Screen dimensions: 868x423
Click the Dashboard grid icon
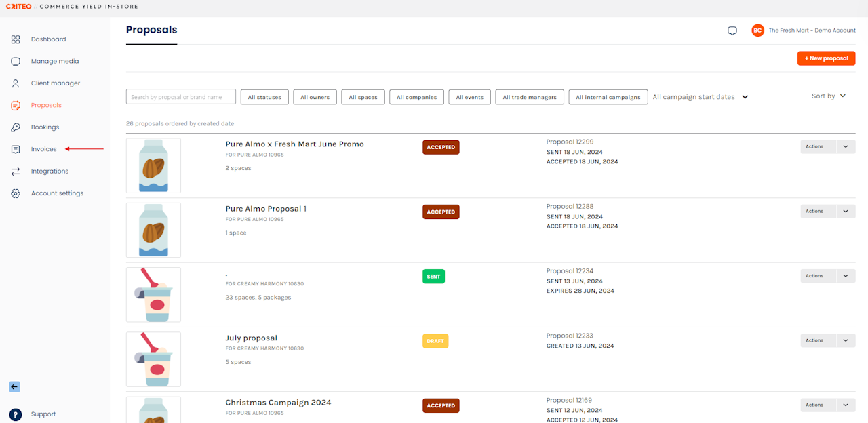[x=16, y=39]
